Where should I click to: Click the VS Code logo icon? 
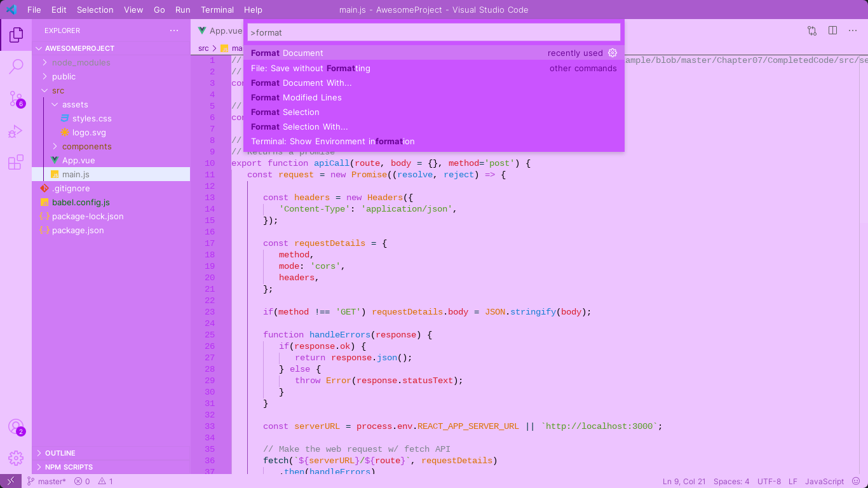pos(11,10)
